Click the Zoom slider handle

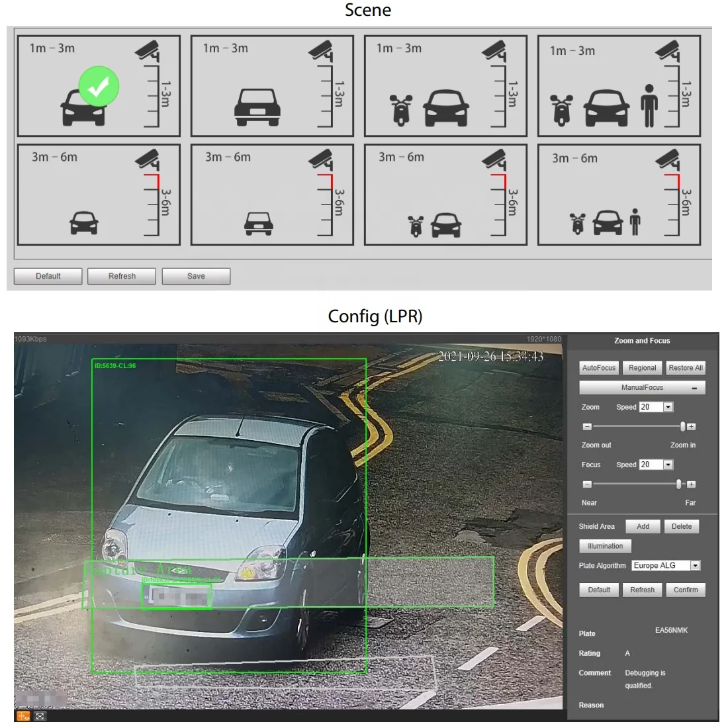(682, 426)
